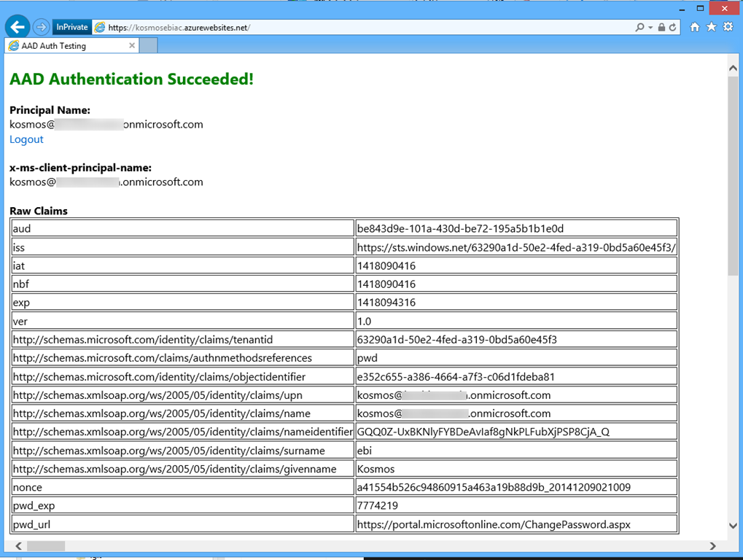Click the horizontal scrollbar right arrow

click(x=712, y=545)
